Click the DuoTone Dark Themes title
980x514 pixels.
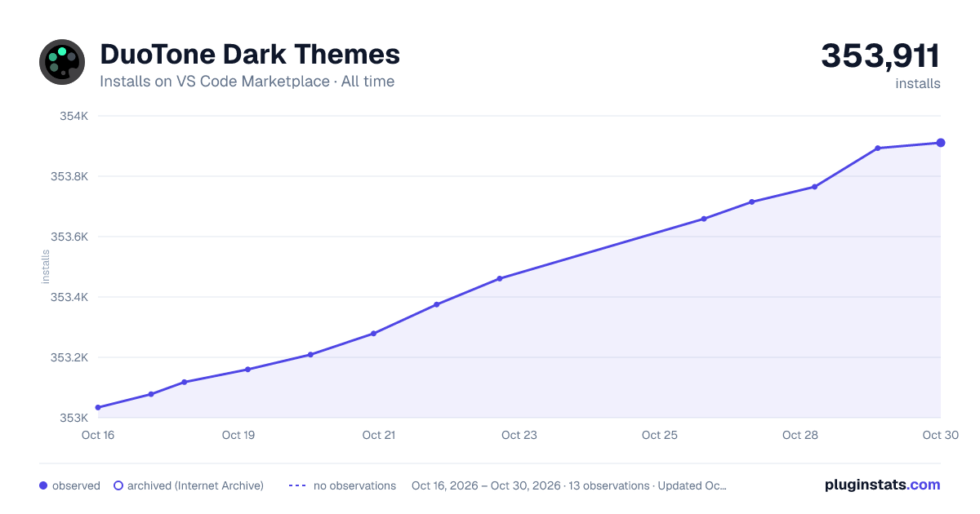pyautogui.click(x=250, y=55)
